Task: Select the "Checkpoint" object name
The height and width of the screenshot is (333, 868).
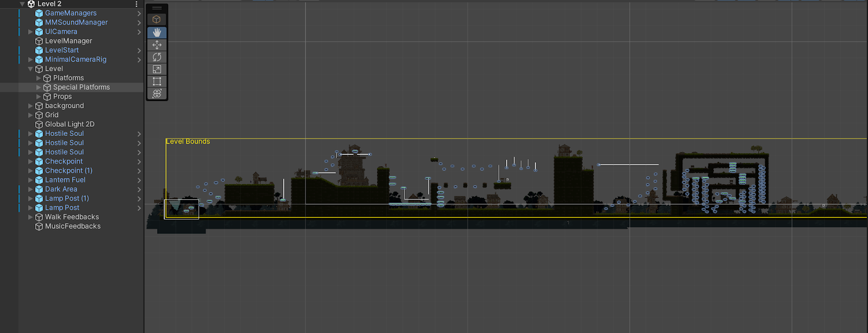Action: tap(64, 161)
